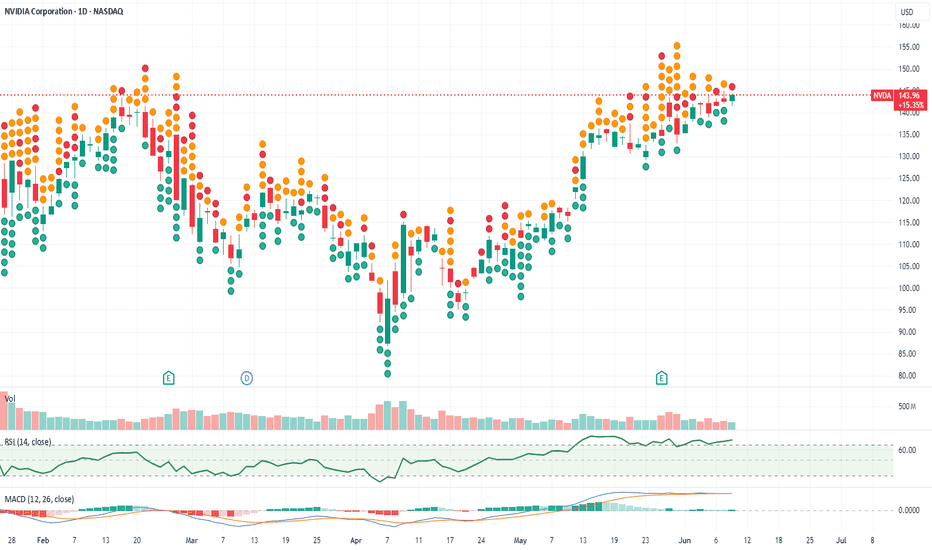This screenshot has width=932, height=550.
Task: Click the Apr date axis label
Action: 356,540
